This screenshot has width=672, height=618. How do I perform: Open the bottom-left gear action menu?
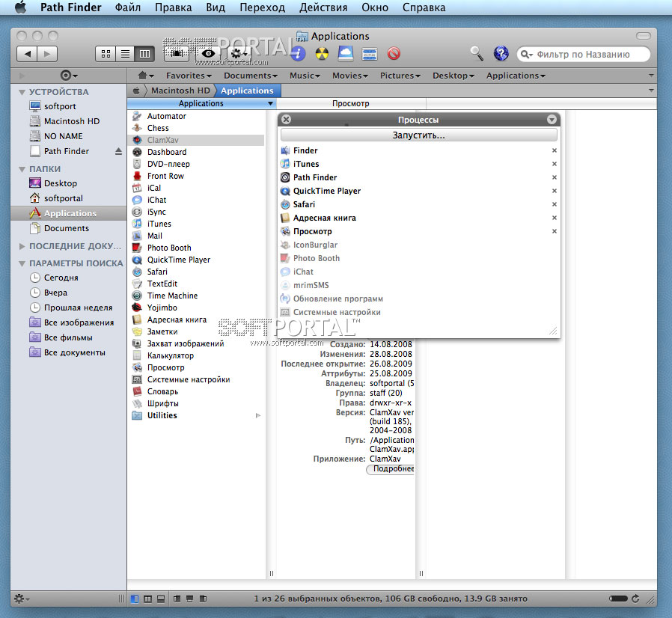pyautogui.click(x=22, y=599)
